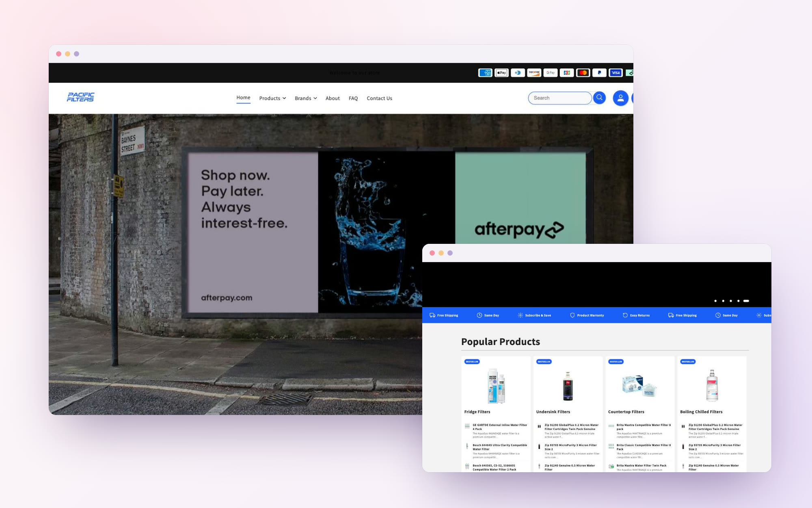Open Bosch 644845 Ultra Clarity Compatible filter
Screen dimensions: 812x508
tap(500, 447)
